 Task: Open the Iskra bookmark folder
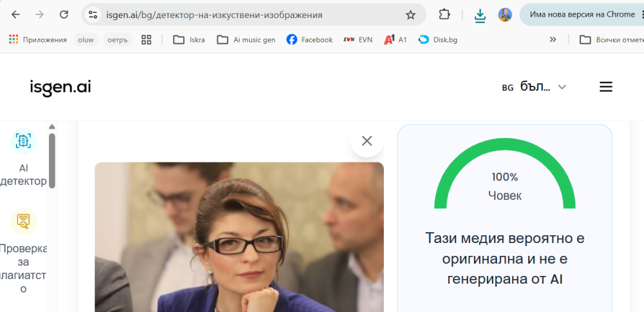[x=189, y=39]
